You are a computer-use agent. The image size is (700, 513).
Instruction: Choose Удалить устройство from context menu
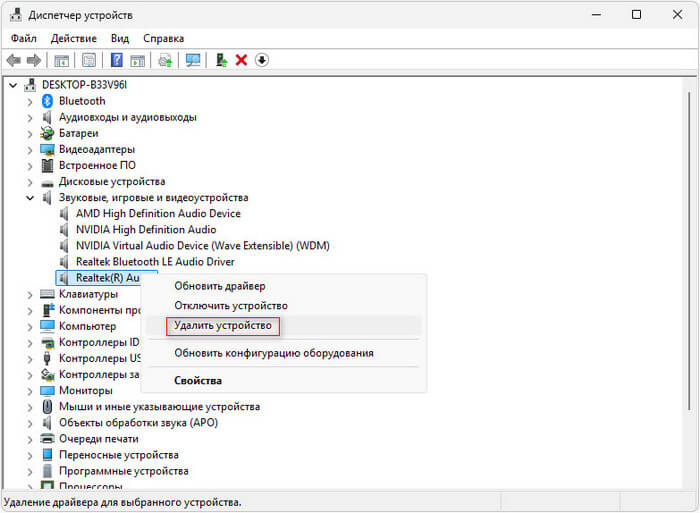point(223,326)
